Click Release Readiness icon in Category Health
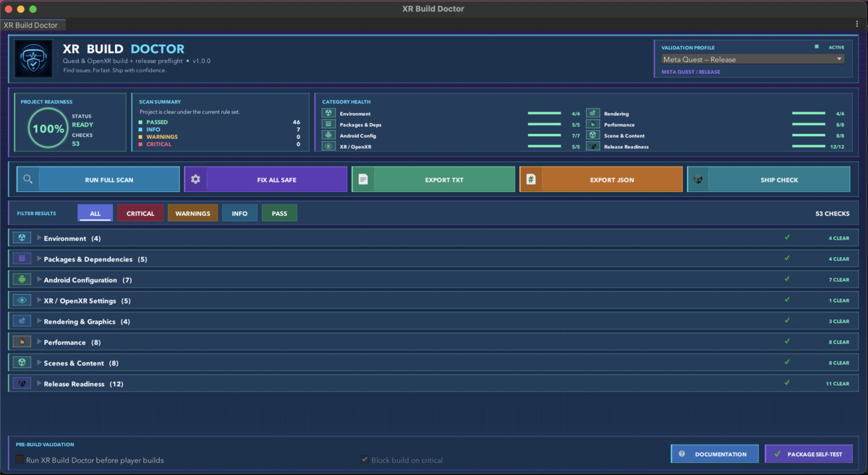Viewport: 868px width, 475px height. [593, 146]
